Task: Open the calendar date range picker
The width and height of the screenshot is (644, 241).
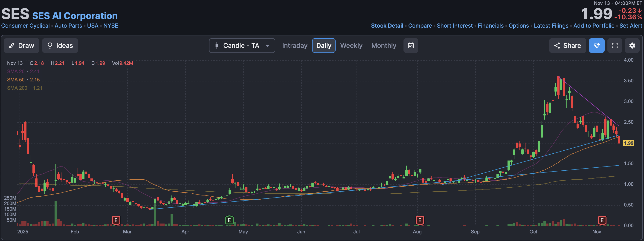Action: [411, 46]
